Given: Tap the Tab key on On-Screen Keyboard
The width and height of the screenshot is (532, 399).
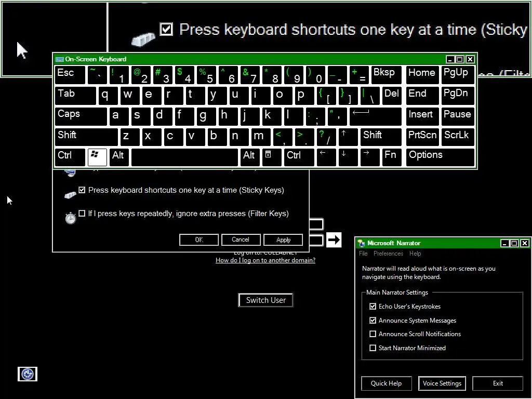Looking at the screenshot, I should (75, 96).
